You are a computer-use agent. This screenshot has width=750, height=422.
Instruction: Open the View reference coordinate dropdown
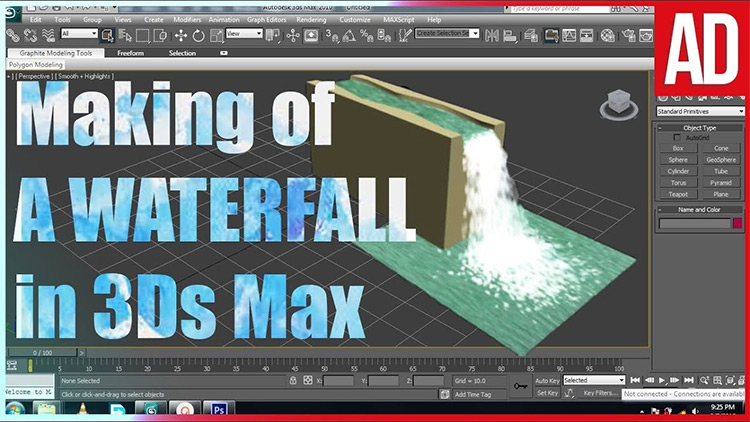coord(244,33)
